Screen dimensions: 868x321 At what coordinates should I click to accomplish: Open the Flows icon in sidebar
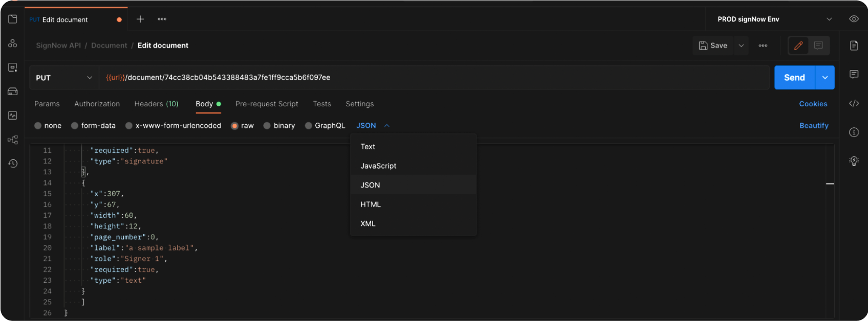point(13,140)
